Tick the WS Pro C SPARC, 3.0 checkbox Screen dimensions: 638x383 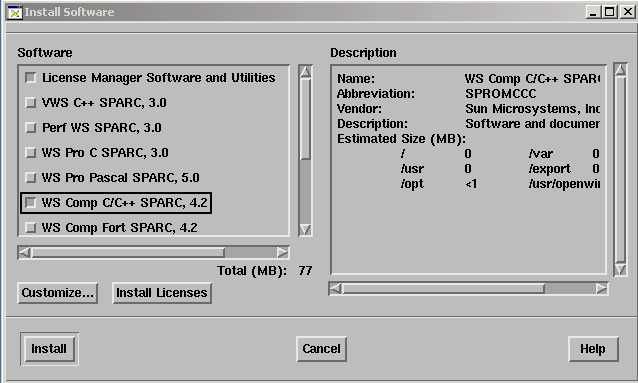coord(31,153)
